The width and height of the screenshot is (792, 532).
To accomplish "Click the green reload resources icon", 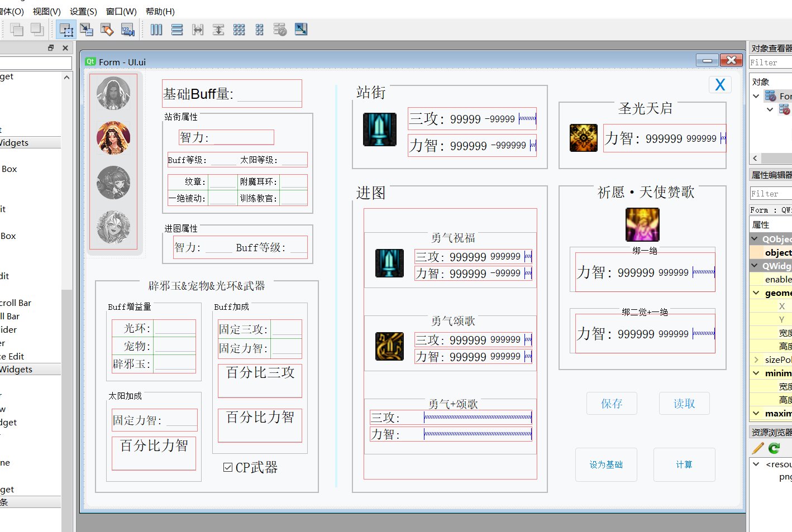I will (774, 448).
